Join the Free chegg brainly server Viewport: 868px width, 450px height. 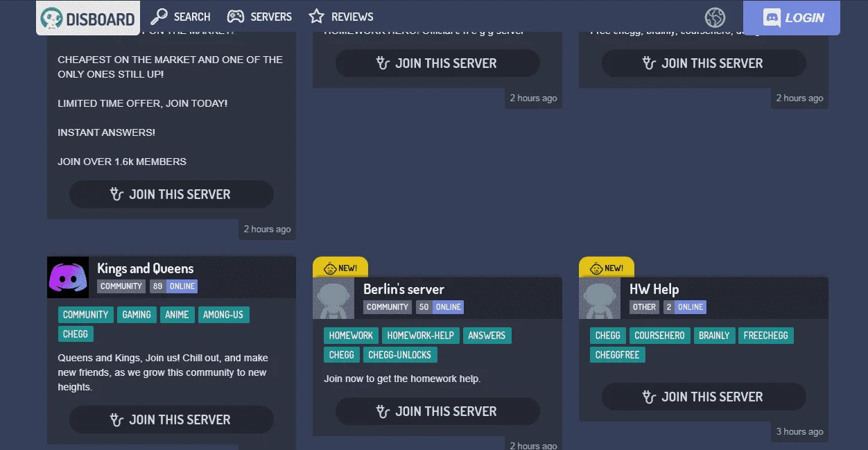[x=704, y=63]
